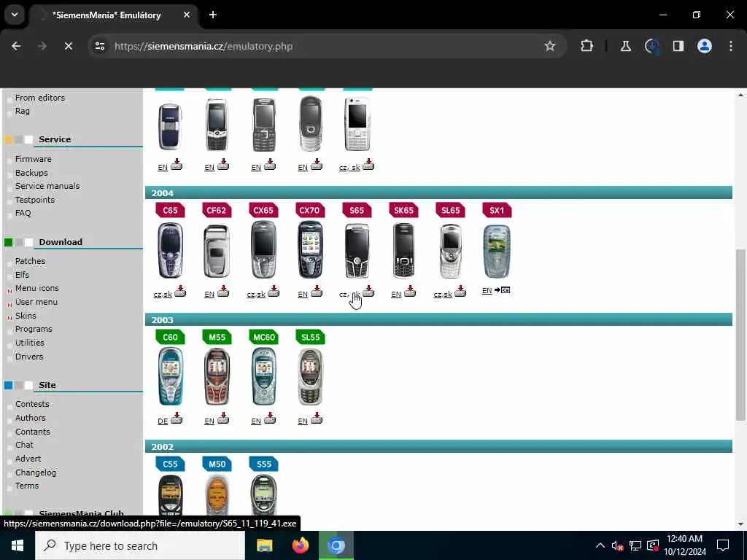Download the SL65 emulator installer icon

click(x=460, y=291)
